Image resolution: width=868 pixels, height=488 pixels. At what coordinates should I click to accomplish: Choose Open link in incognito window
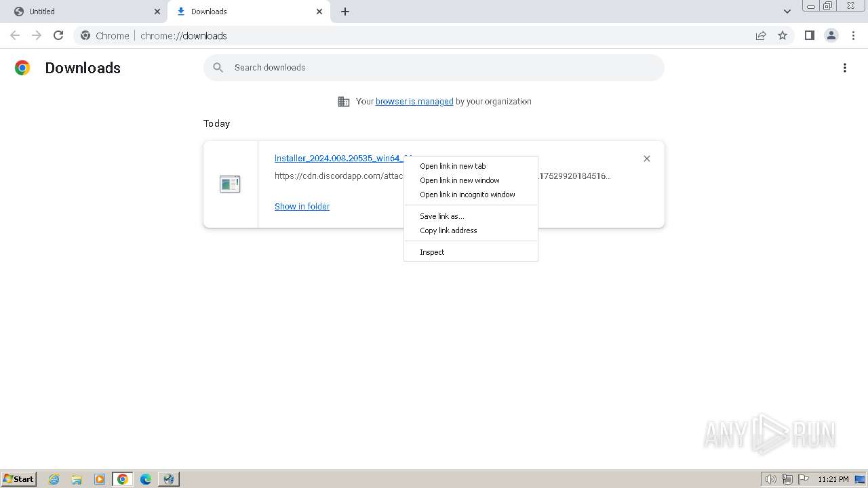click(471, 195)
